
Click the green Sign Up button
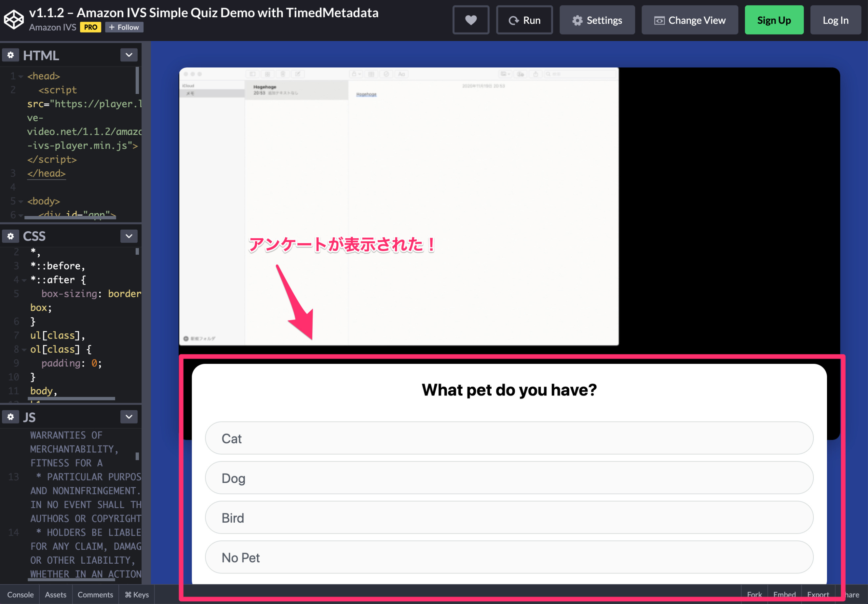pos(774,20)
